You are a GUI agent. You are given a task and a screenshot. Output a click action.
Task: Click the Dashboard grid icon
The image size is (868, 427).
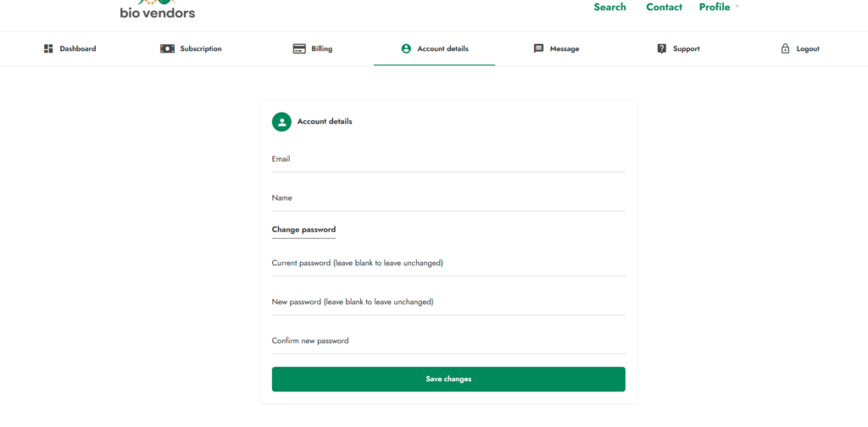coord(48,48)
